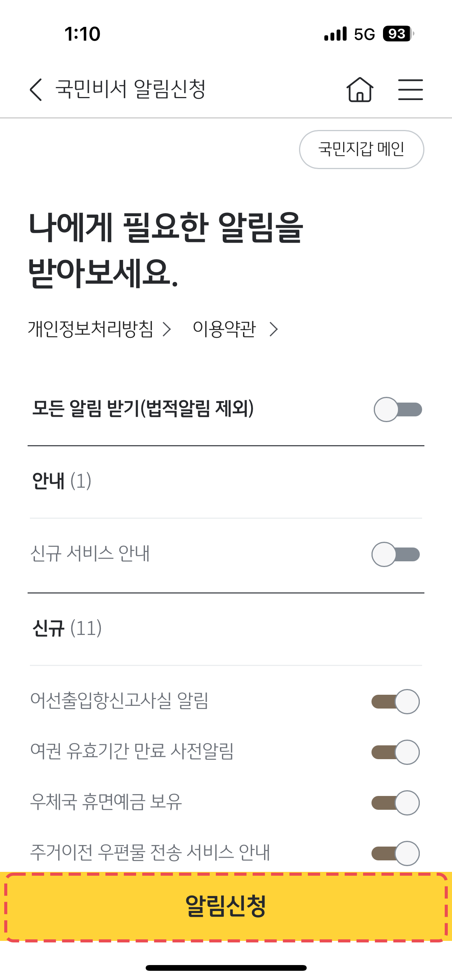Tap the home indicator bar

[x=226, y=968]
